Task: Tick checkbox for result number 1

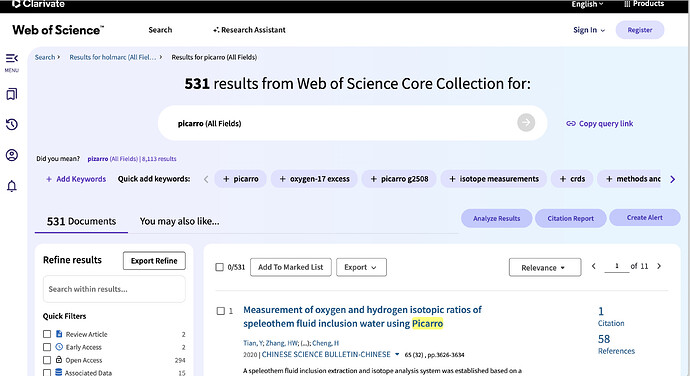Action: (221, 311)
